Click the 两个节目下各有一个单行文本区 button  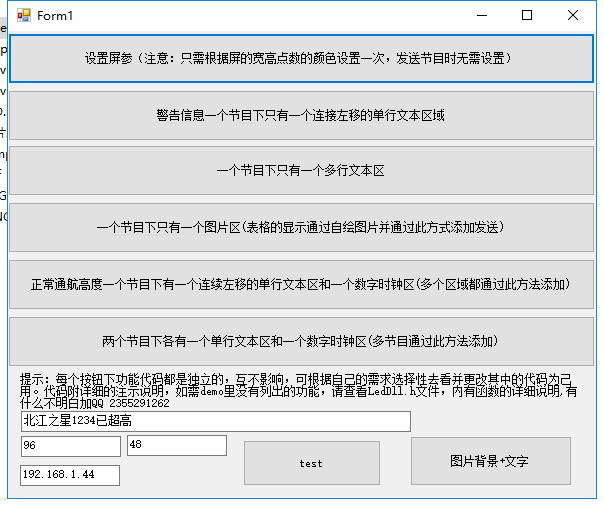click(301, 342)
